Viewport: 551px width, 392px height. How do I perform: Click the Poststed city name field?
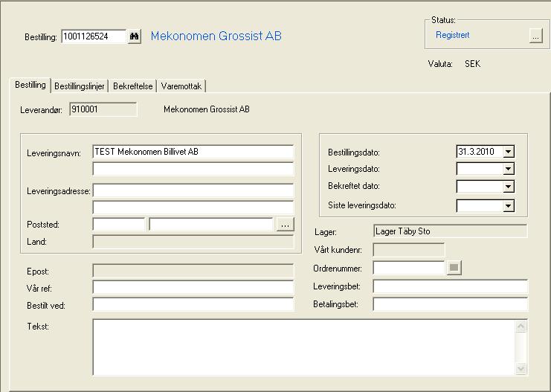[211, 225]
